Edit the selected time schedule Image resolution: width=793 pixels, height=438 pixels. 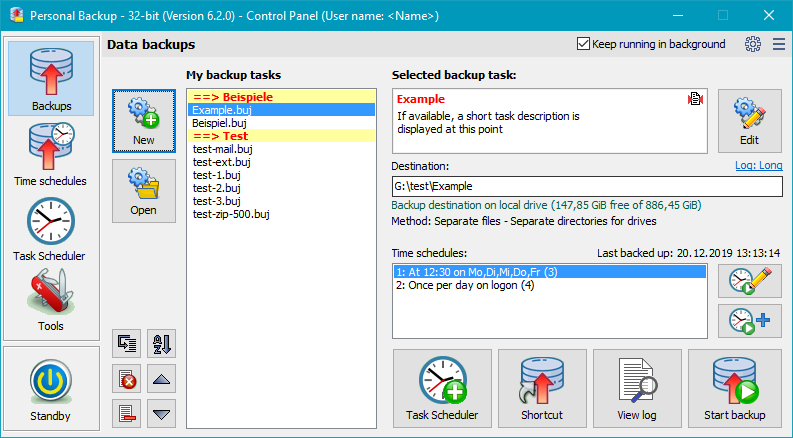coord(750,281)
